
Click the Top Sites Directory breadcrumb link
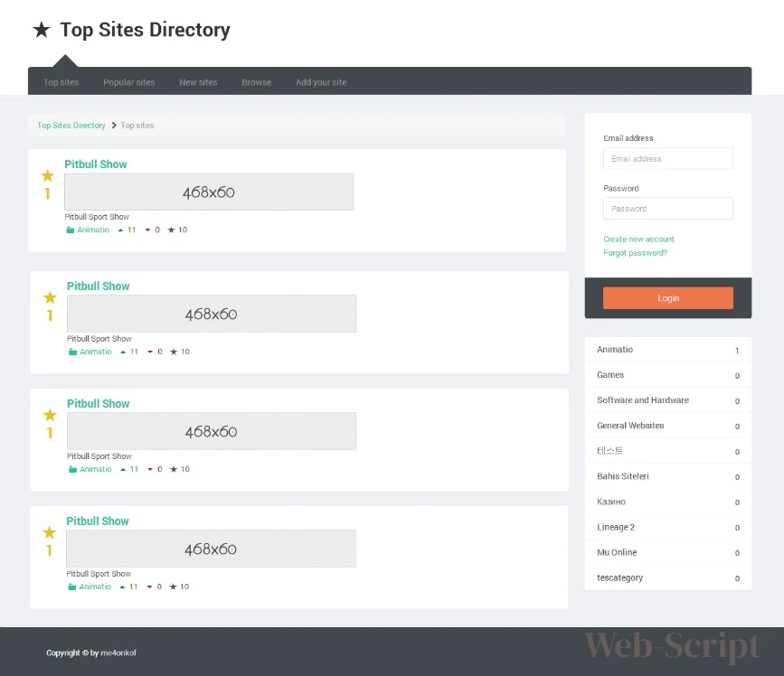point(71,126)
